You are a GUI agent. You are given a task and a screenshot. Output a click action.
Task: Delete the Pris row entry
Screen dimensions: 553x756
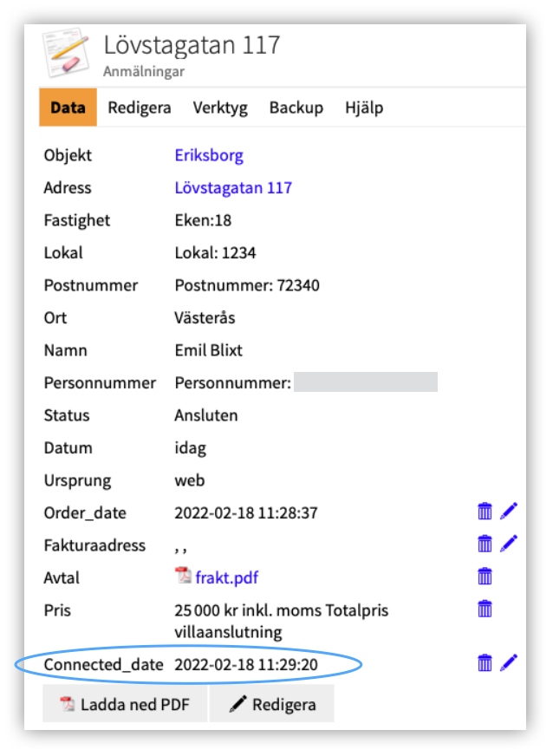(x=485, y=609)
